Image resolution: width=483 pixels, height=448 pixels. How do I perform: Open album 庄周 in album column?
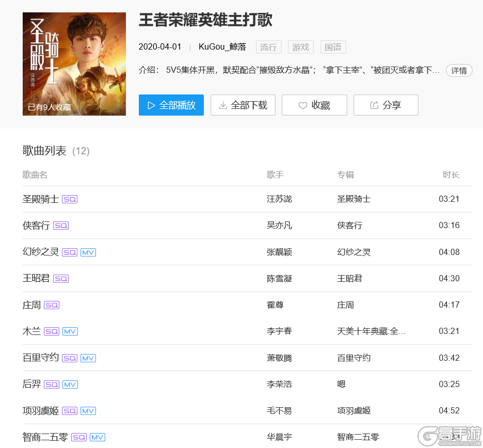point(345,305)
